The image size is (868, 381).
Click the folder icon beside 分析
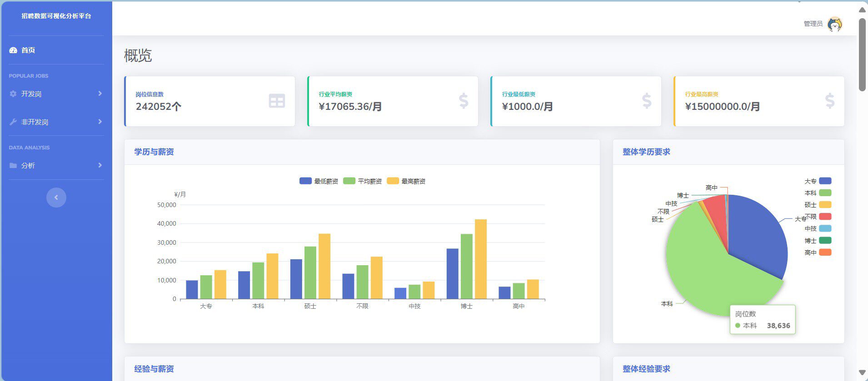pyautogui.click(x=13, y=165)
